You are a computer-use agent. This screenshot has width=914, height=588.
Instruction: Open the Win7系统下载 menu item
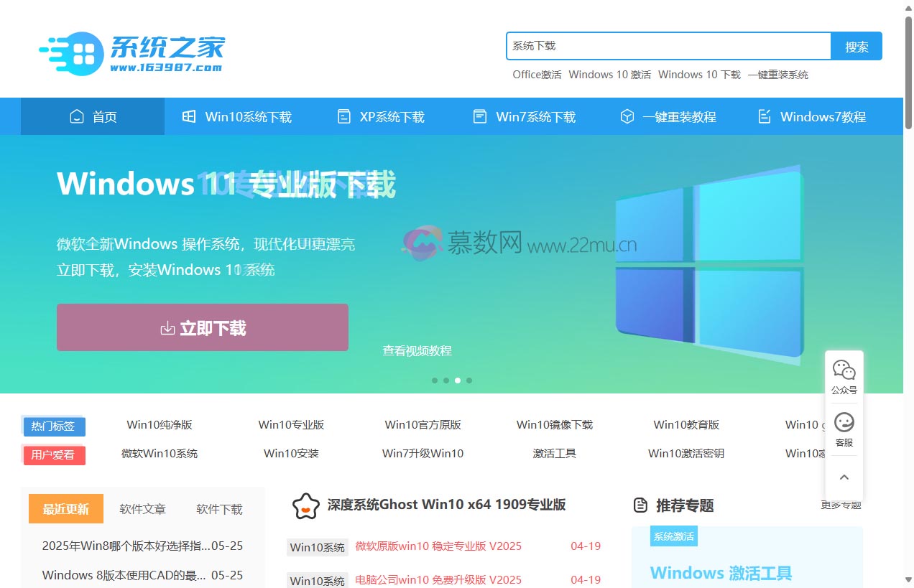(x=535, y=116)
